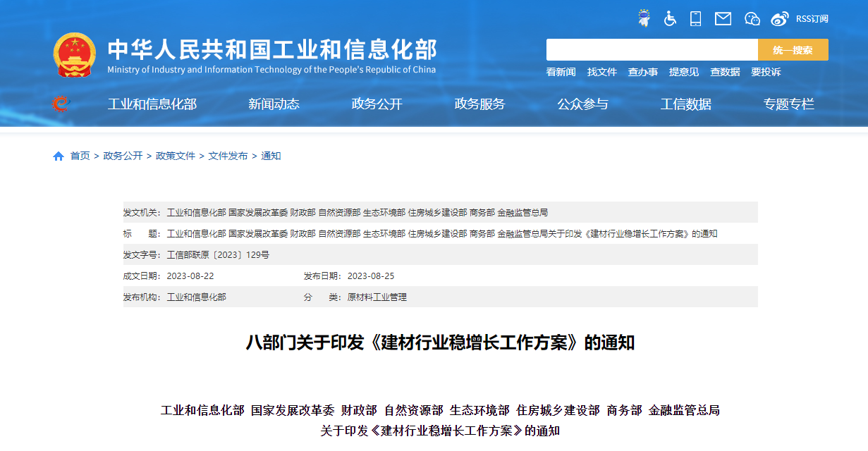Select 工信数据 in the main navigation
Screen dimensions: 868x451
point(685,104)
